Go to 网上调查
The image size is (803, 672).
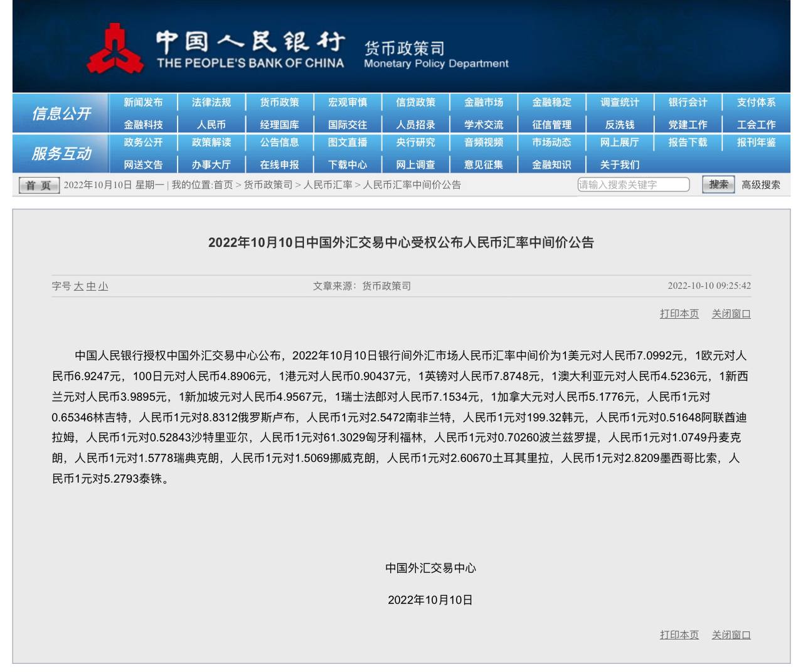(x=415, y=164)
